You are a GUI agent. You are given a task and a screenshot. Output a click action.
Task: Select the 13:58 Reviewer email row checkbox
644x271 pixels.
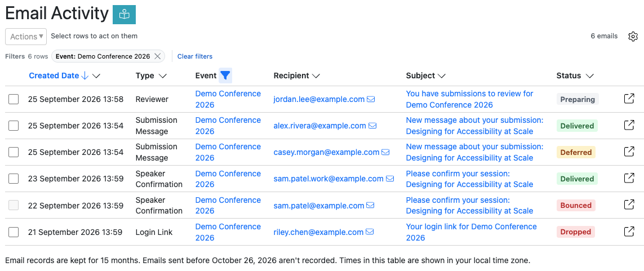(14, 99)
